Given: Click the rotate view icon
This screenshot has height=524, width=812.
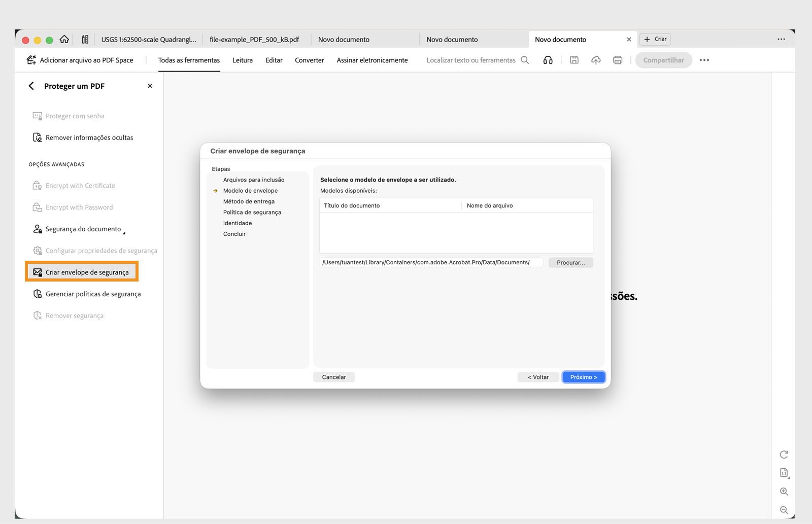Looking at the screenshot, I should (x=784, y=455).
